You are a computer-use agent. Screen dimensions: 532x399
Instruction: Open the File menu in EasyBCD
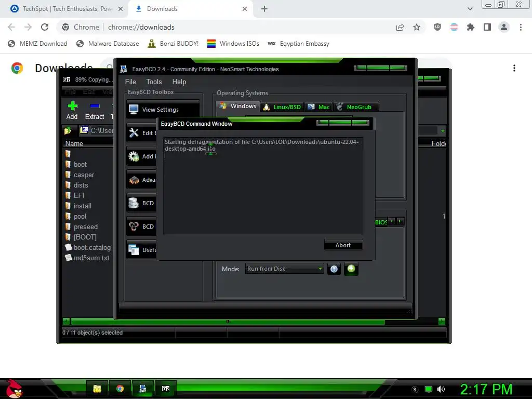tap(130, 82)
